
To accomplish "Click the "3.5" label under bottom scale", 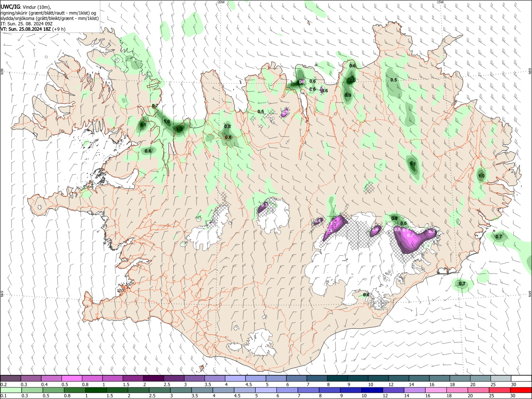I will pos(195,396).
